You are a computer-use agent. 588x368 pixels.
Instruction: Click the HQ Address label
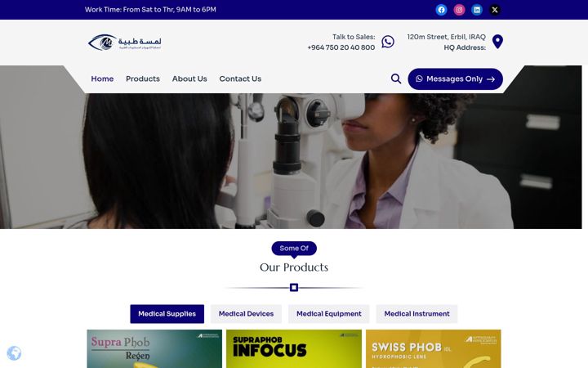click(465, 47)
